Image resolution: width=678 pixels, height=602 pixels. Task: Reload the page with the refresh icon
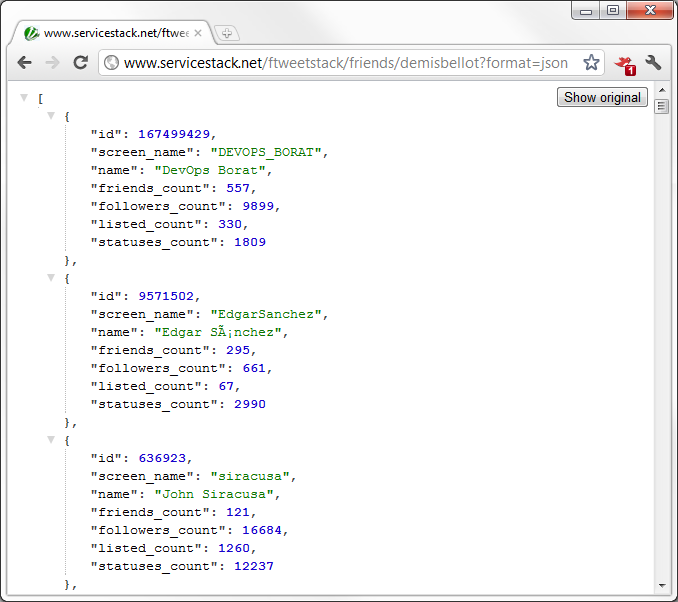[80, 63]
